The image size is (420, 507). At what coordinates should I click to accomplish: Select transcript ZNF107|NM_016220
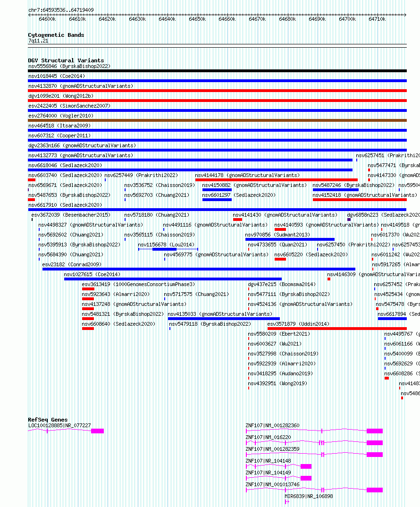point(269,438)
